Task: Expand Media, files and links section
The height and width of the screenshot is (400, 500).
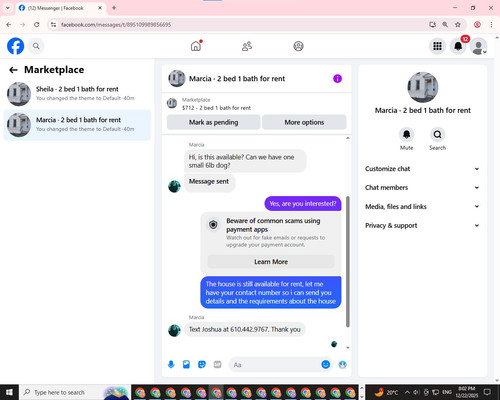Action: [422, 206]
